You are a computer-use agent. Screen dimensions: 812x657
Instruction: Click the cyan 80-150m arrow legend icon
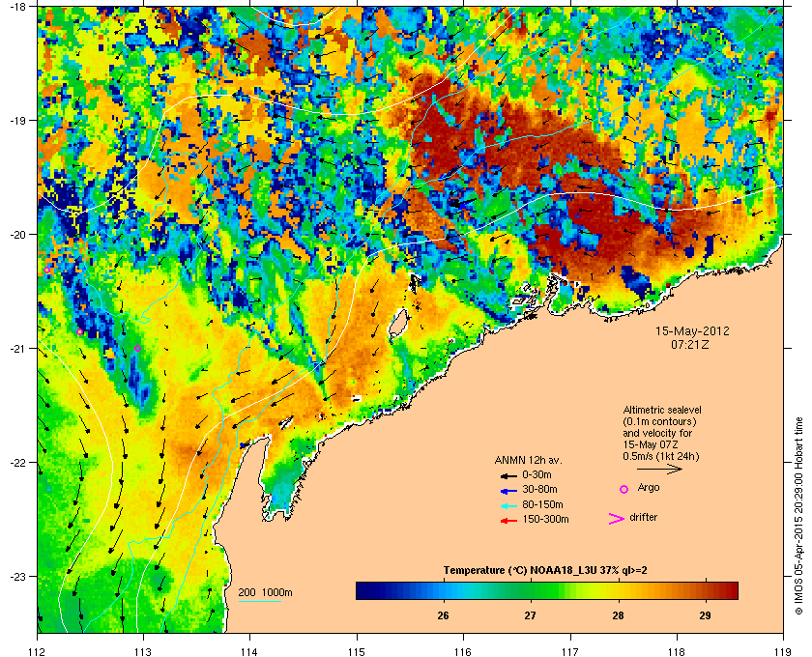pyautogui.click(x=508, y=505)
